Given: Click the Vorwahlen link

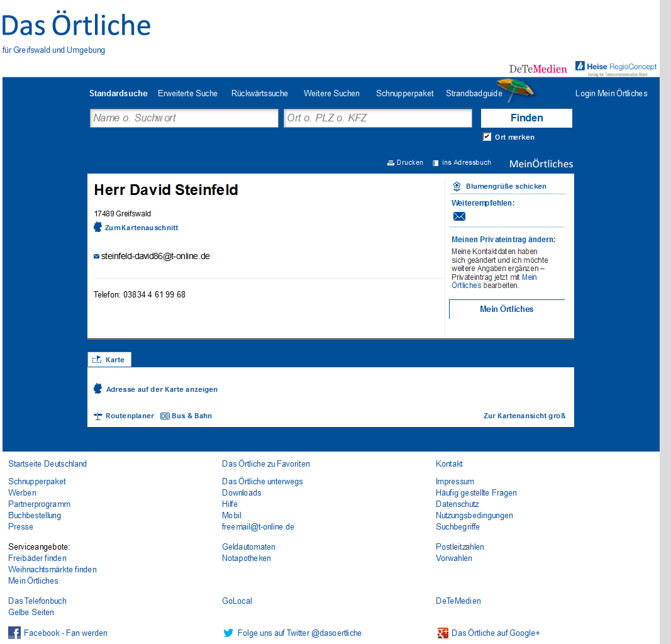Looking at the screenshot, I should point(454,558).
